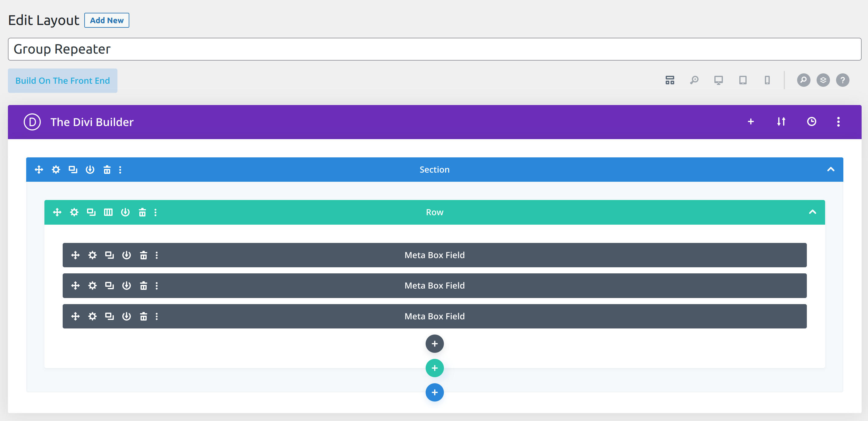Open third Meta Box Field more options
The height and width of the screenshot is (421, 868).
(x=157, y=317)
